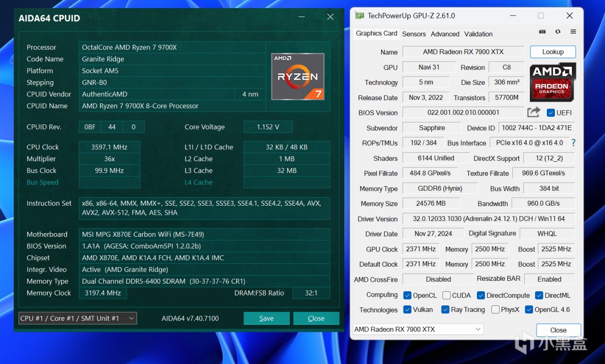This screenshot has width=605, height=364.
Task: Toggle the UEFI checkbox
Action: (x=551, y=113)
